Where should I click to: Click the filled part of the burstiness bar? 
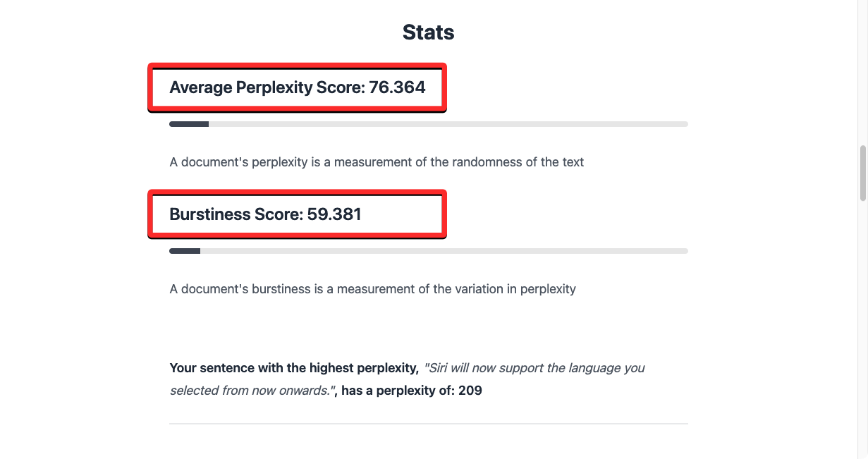tap(185, 251)
